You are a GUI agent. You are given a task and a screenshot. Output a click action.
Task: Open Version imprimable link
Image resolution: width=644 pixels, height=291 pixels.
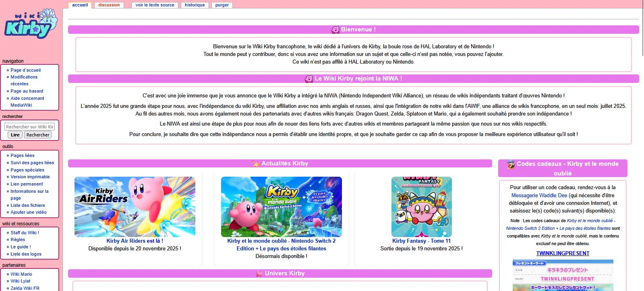(30, 177)
